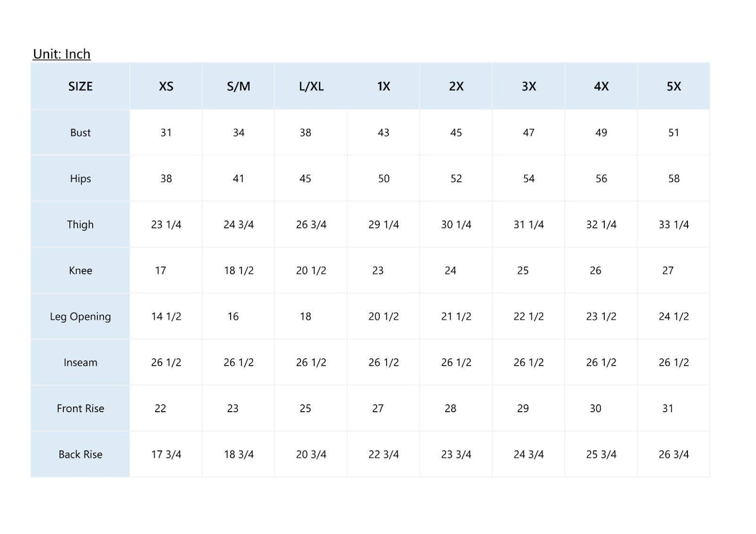Click the Front Rise row label

80,409
